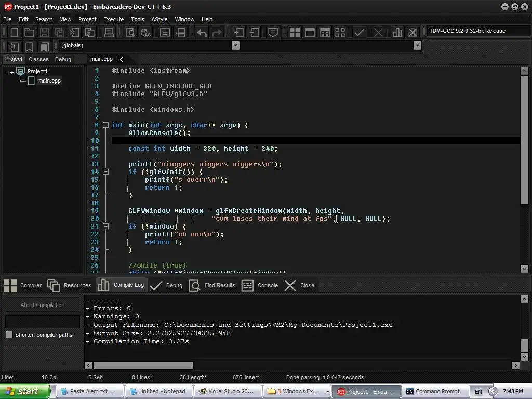Screen dimensions: 532x399
Task: Click the Profile Analysis chart icon
Action: [397, 33]
